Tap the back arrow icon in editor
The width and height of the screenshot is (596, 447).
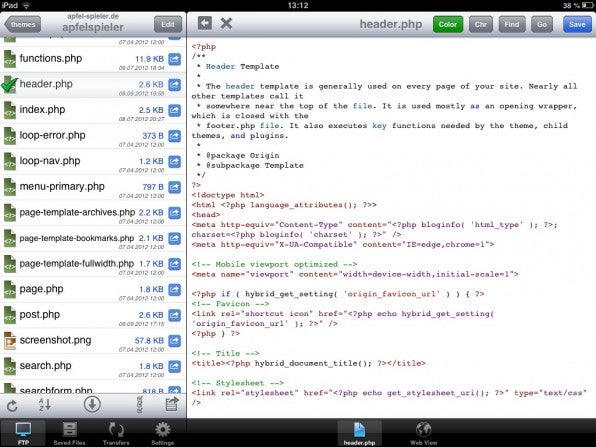coord(205,23)
